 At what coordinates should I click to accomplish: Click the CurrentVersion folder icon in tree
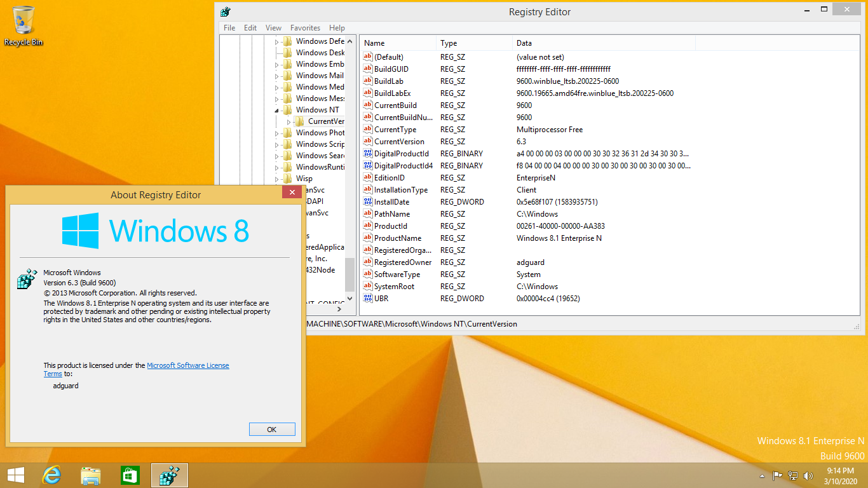coord(299,121)
